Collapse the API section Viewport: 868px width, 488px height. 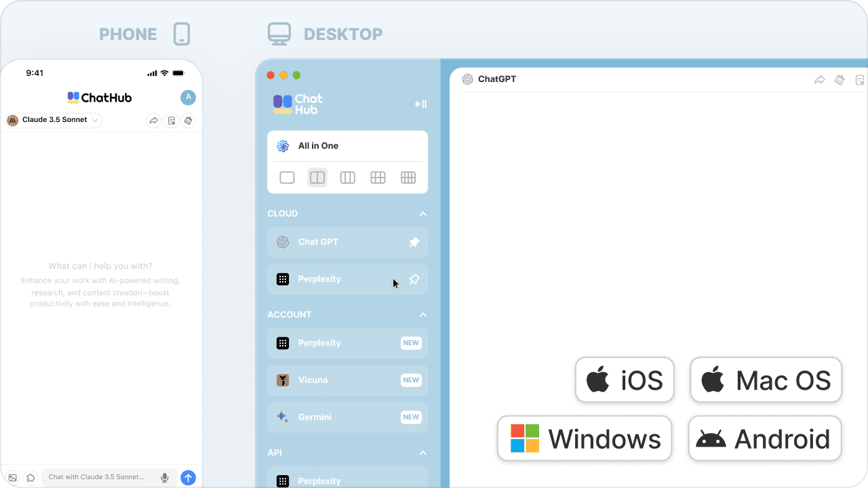tap(422, 453)
